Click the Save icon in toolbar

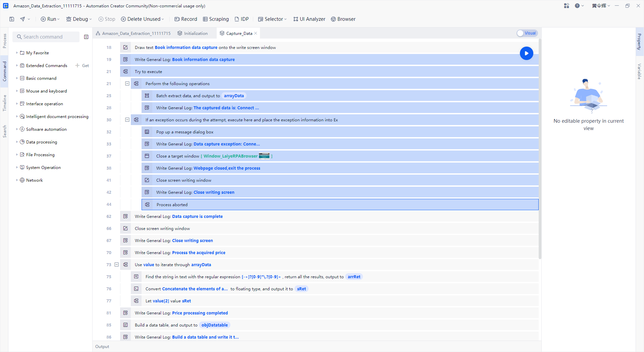click(x=12, y=19)
